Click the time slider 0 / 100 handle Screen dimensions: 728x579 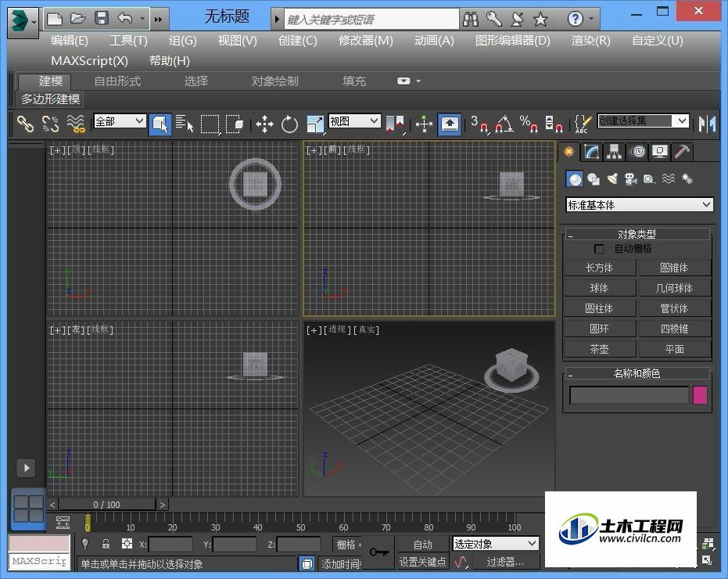[107, 505]
